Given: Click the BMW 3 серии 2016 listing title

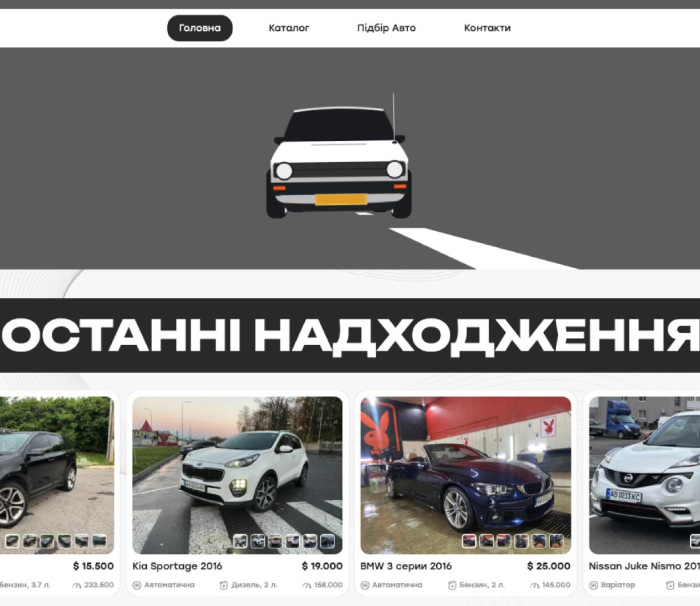Looking at the screenshot, I should click(407, 566).
